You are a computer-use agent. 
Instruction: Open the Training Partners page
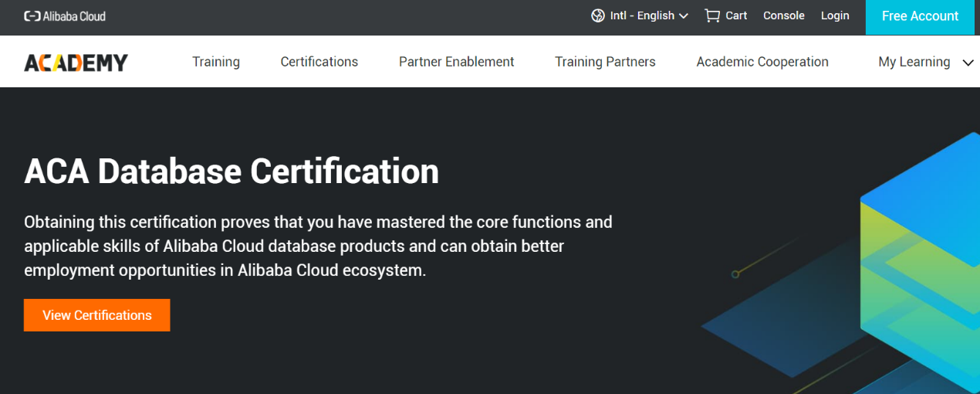point(605,63)
